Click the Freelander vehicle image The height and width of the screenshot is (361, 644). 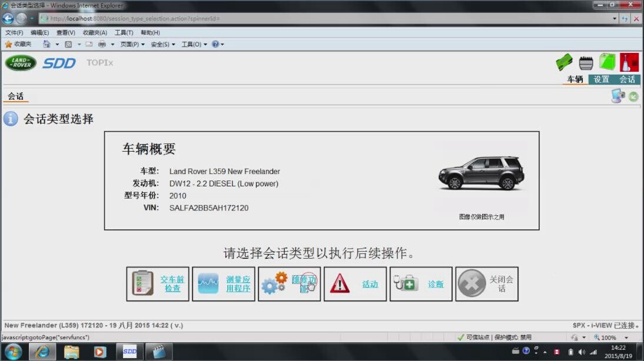[481, 173]
